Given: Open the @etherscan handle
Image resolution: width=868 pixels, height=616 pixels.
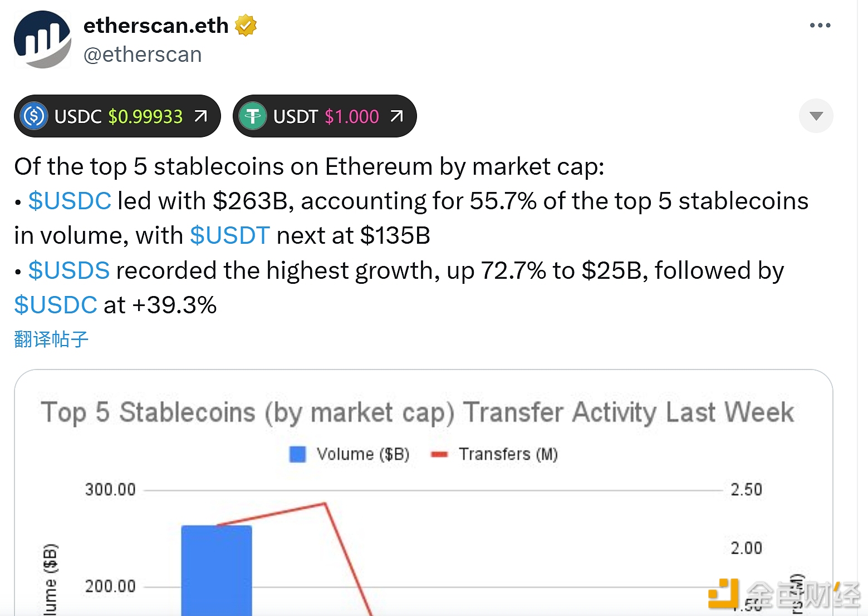Looking at the screenshot, I should coord(143,55).
